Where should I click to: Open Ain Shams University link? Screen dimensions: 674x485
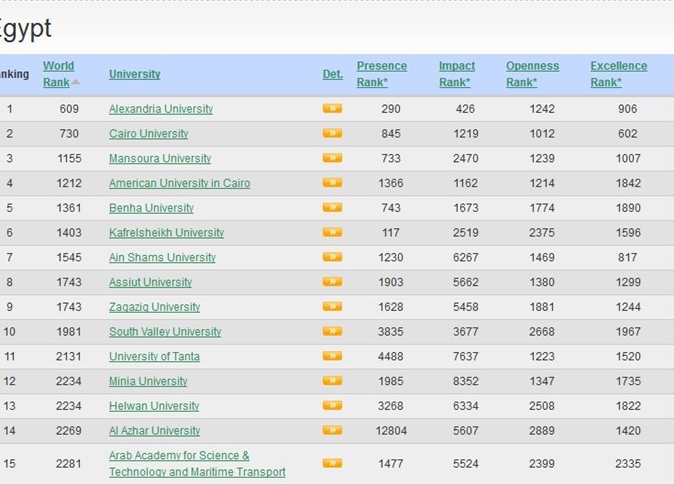[x=162, y=257]
